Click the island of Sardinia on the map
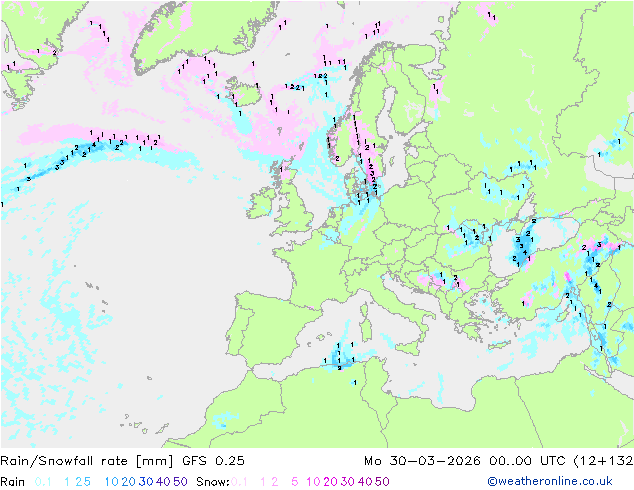This screenshot has width=634, height=490. pyautogui.click(x=366, y=328)
